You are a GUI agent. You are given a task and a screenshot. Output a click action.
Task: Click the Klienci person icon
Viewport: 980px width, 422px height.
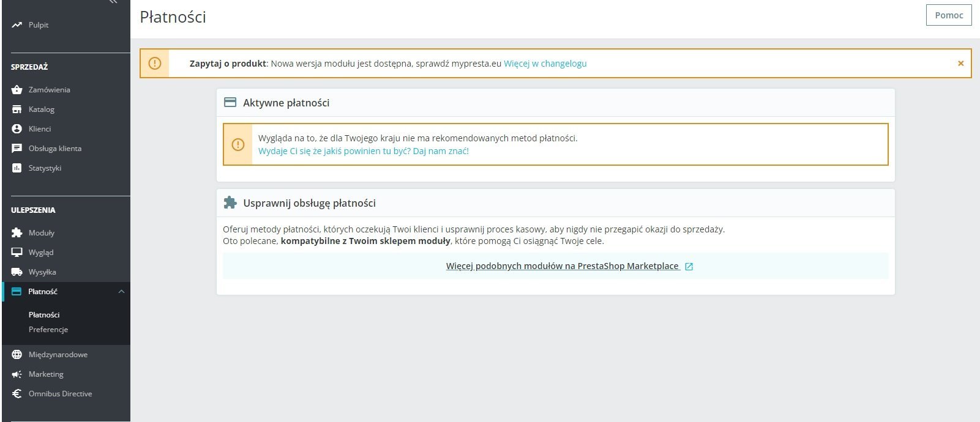pyautogui.click(x=17, y=129)
